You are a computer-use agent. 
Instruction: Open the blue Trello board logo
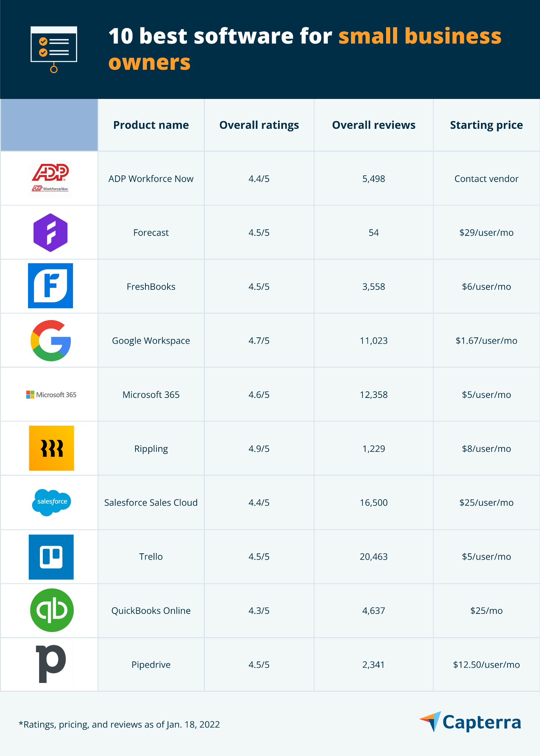point(51,557)
